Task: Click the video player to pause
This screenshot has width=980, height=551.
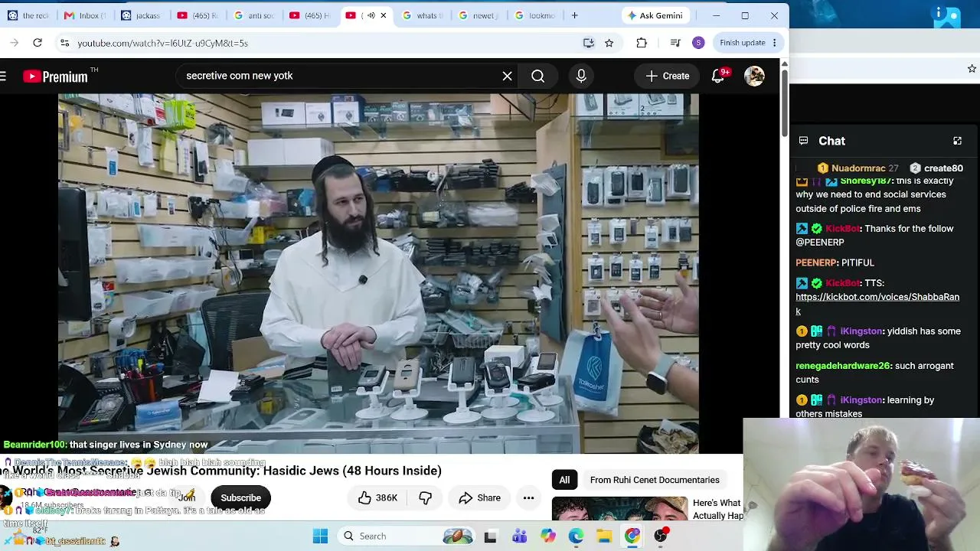Action: (378, 273)
